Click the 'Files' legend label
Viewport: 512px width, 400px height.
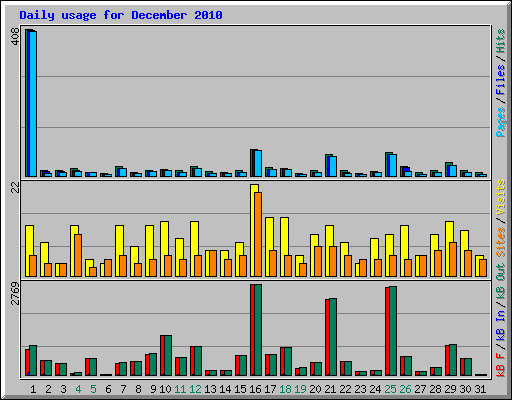point(501,80)
